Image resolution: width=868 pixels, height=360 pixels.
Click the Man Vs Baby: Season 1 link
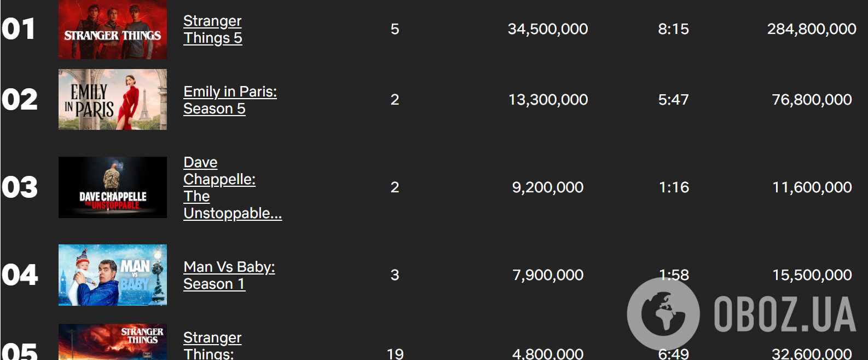tap(229, 275)
